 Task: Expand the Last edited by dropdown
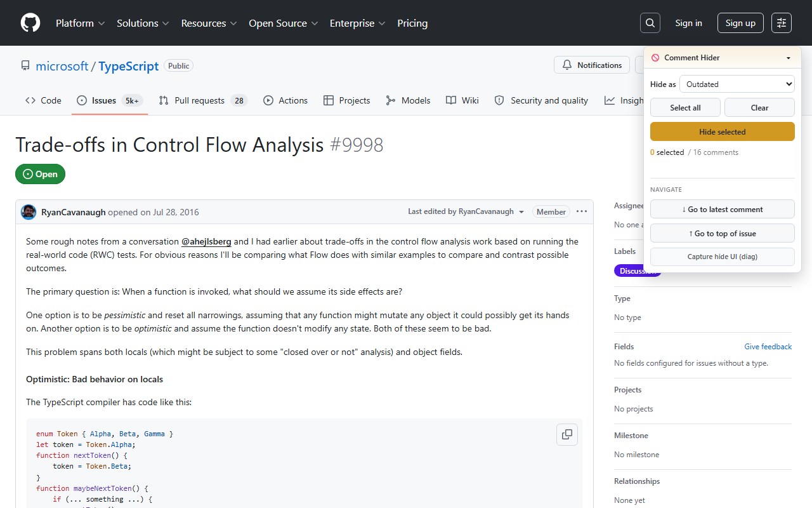pos(466,211)
